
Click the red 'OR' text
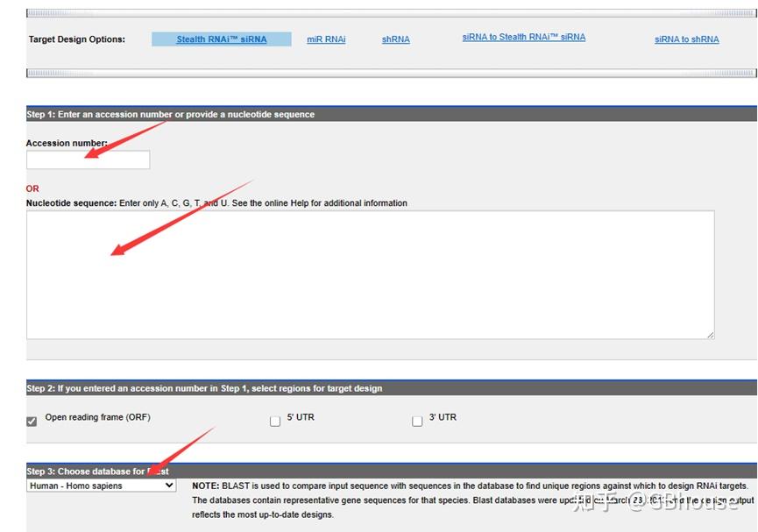(32, 188)
